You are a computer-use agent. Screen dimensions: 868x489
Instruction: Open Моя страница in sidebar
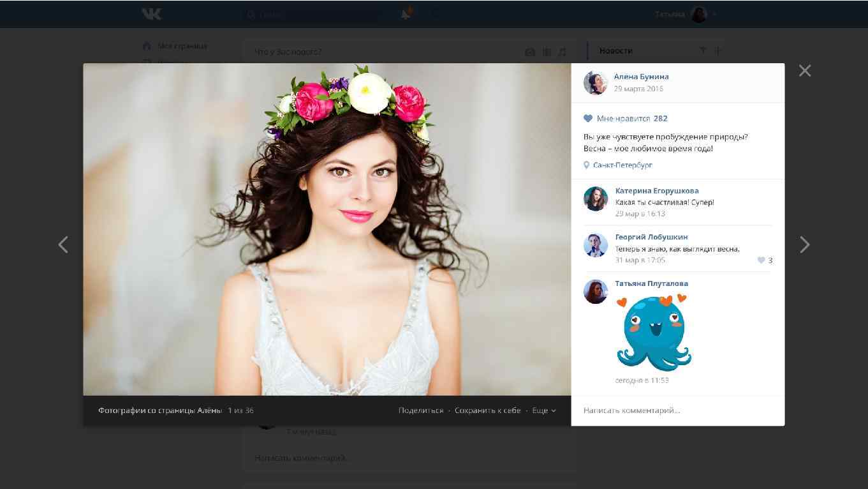coord(182,46)
